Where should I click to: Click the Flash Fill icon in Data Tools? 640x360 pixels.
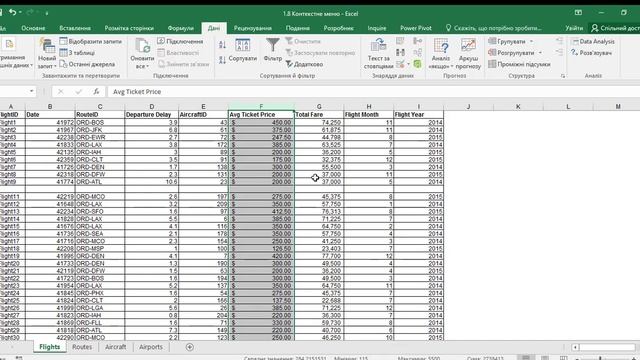pyautogui.click(x=400, y=41)
